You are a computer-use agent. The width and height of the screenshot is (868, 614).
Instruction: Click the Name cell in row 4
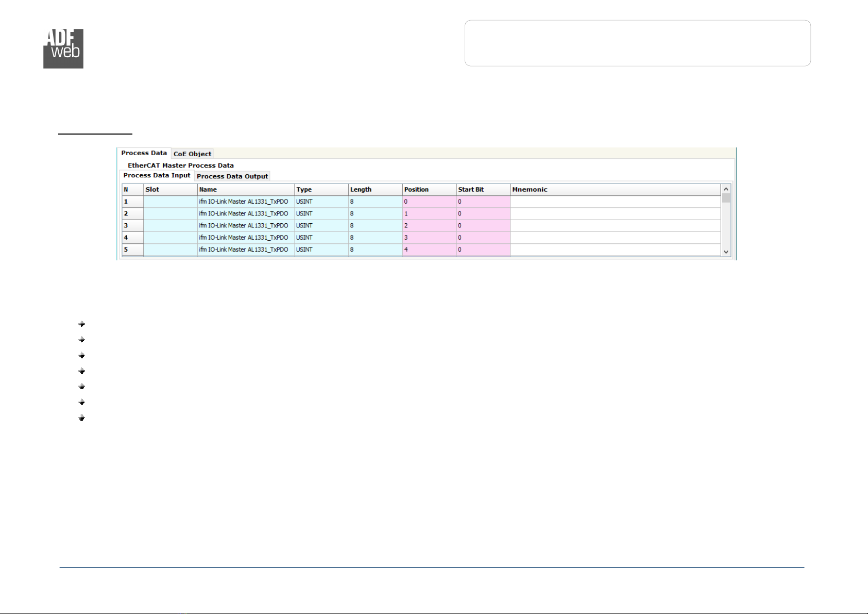click(246, 238)
